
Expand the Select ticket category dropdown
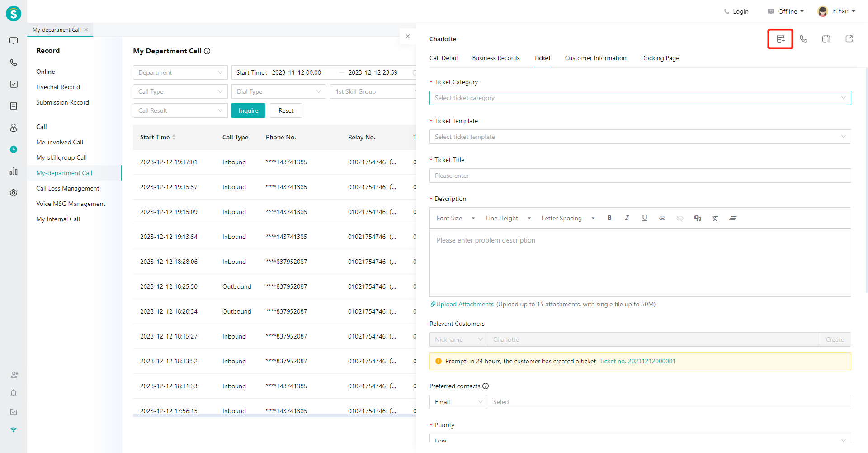point(640,98)
